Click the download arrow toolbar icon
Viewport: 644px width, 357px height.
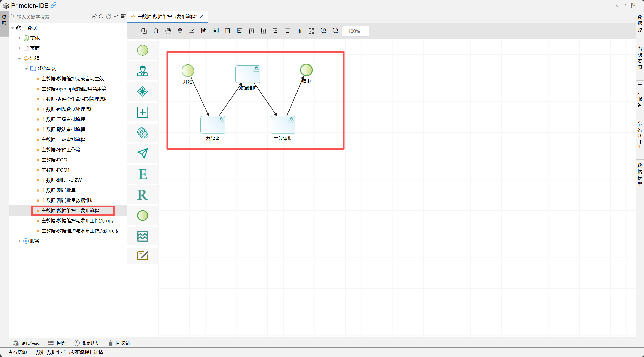click(x=192, y=31)
